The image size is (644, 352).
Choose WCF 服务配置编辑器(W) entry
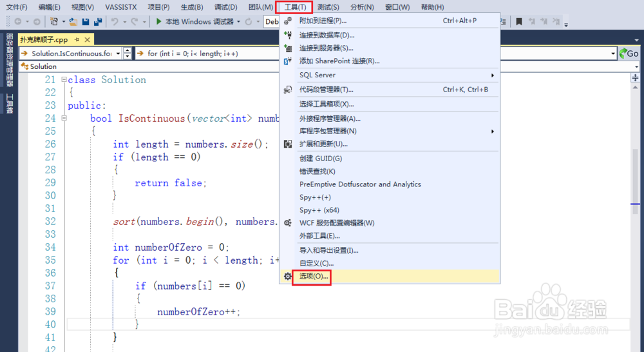coord(390,223)
